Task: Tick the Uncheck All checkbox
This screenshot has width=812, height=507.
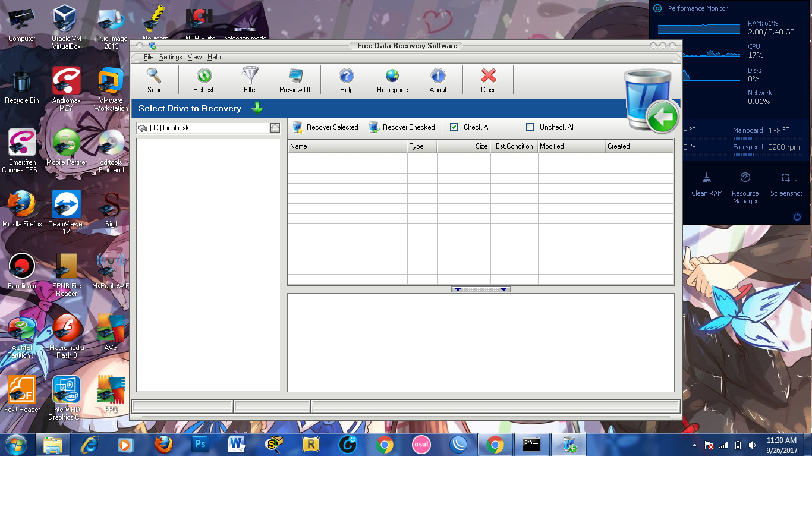Action: [530, 127]
